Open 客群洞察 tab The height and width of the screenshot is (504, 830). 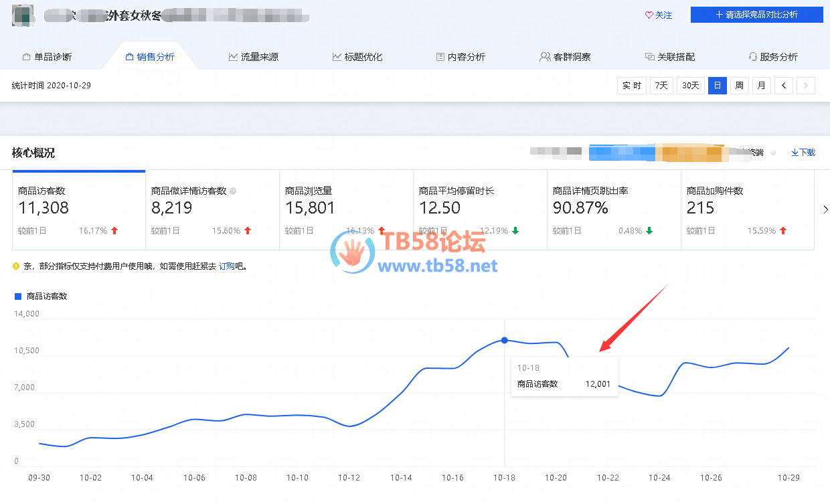565,57
